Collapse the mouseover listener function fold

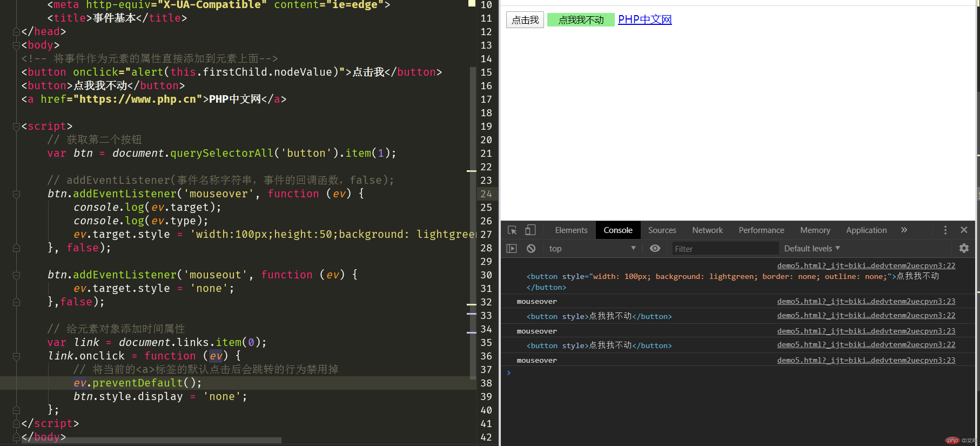(x=16, y=194)
